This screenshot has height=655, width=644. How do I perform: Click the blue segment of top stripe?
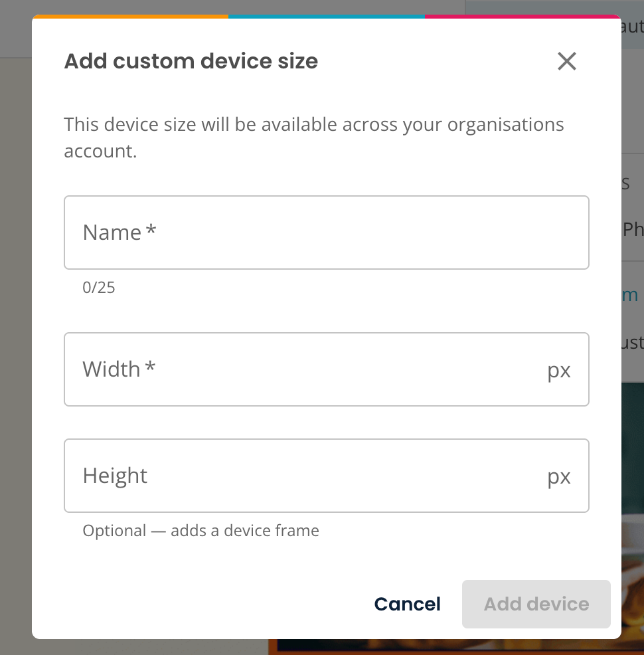(x=327, y=17)
